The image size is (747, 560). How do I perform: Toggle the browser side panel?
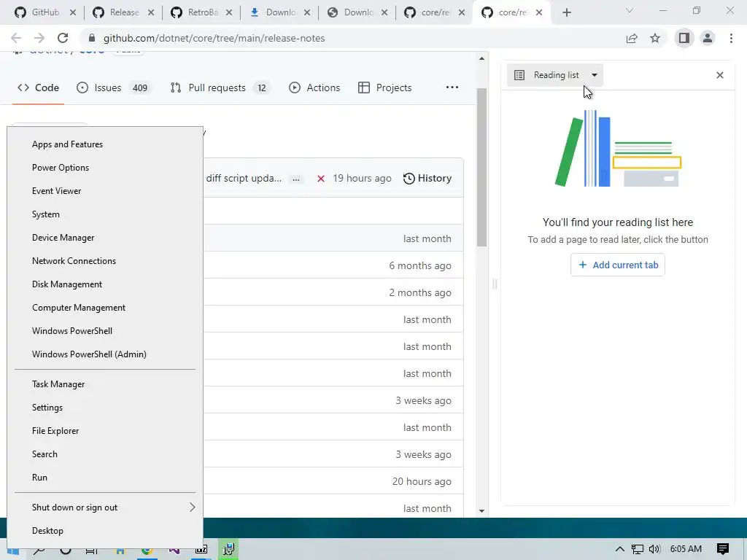pyautogui.click(x=684, y=38)
